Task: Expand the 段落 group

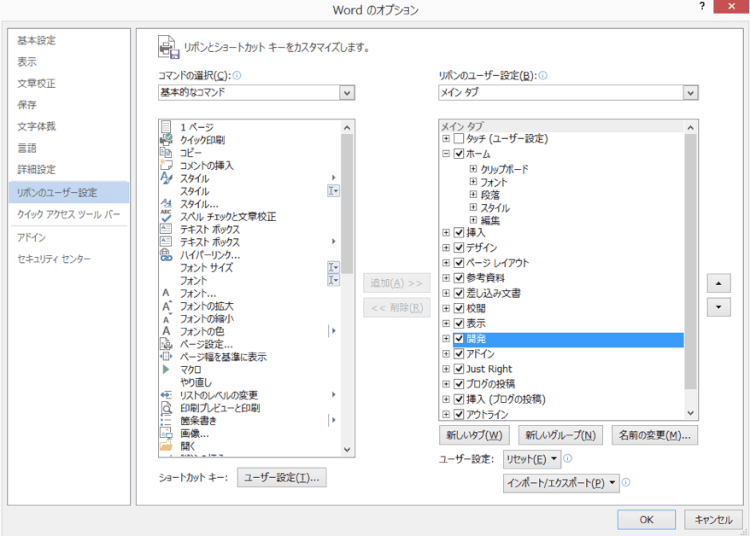Action: coord(473,194)
